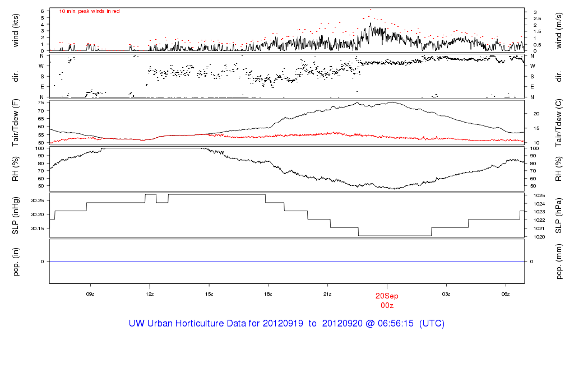Select the 'wind (m/s)' axis label

click(558, 30)
